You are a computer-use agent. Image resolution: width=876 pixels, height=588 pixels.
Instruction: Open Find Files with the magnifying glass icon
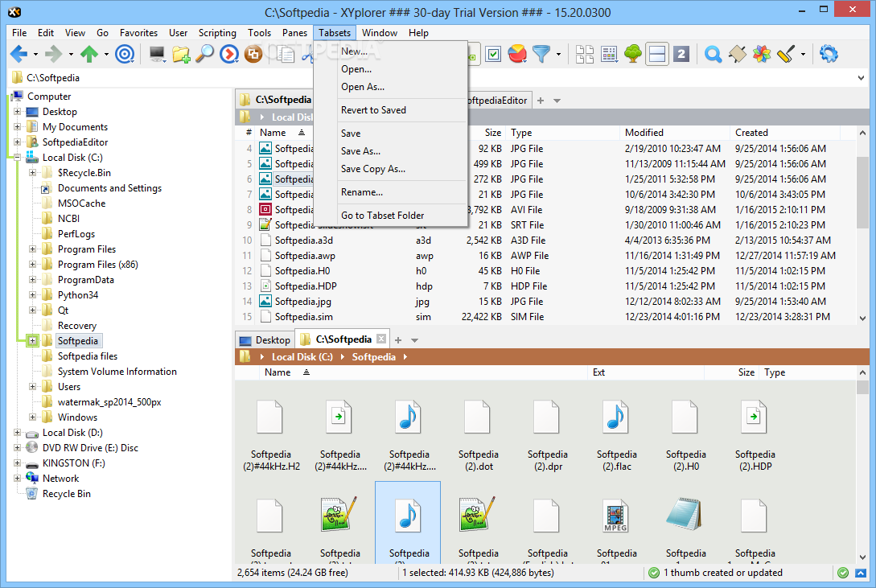tap(205, 54)
